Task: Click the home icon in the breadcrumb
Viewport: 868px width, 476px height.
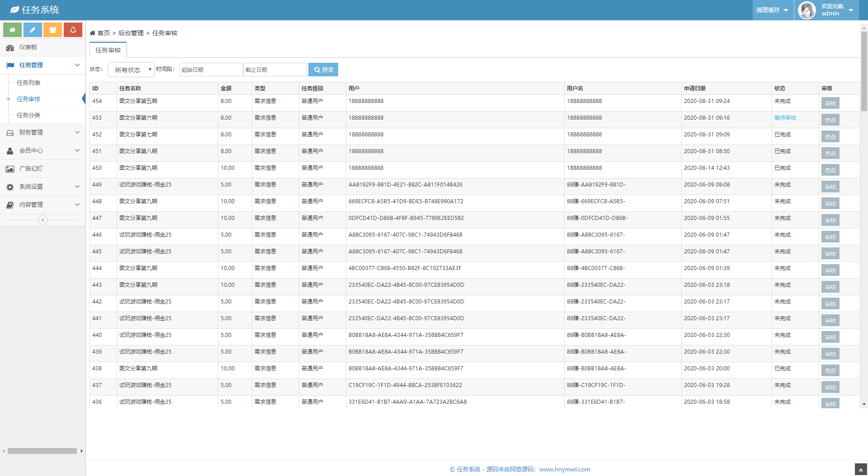Action: (93, 33)
